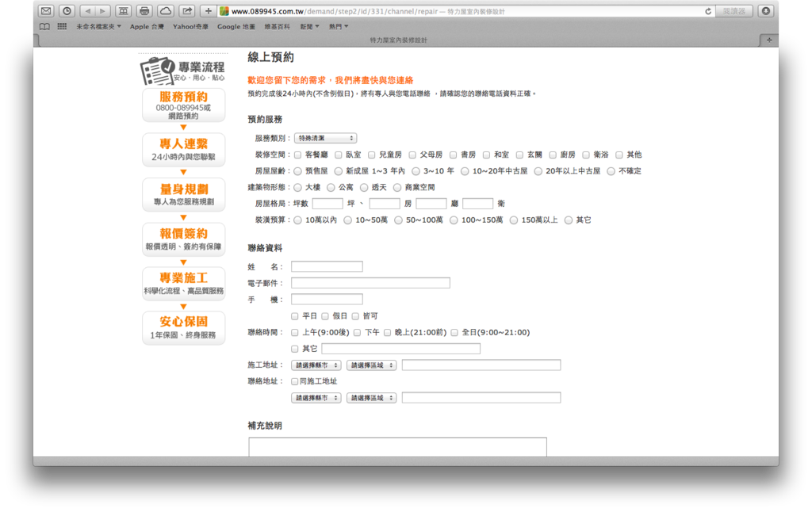Open the Yahoo!奇摩 bookmark
Viewport: 812px width, 512px height.
click(190, 26)
